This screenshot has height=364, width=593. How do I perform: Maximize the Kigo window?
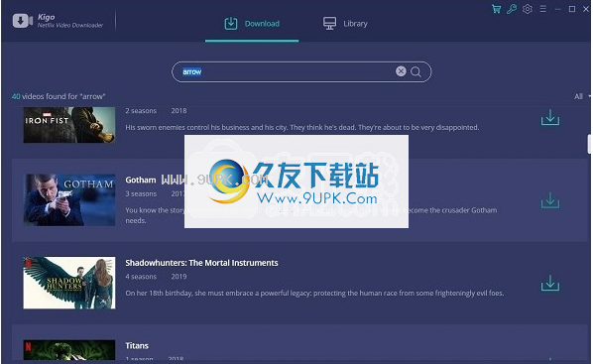pyautogui.click(x=572, y=9)
